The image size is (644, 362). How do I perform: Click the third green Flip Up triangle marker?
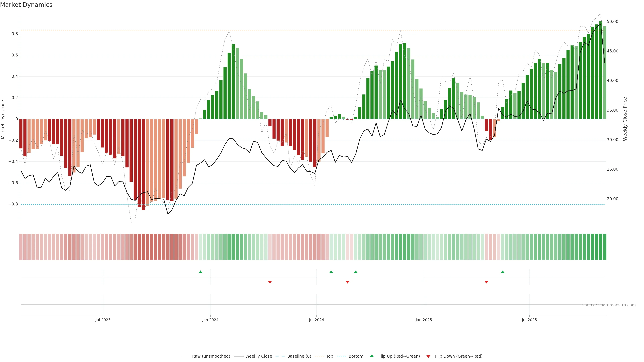click(x=356, y=272)
